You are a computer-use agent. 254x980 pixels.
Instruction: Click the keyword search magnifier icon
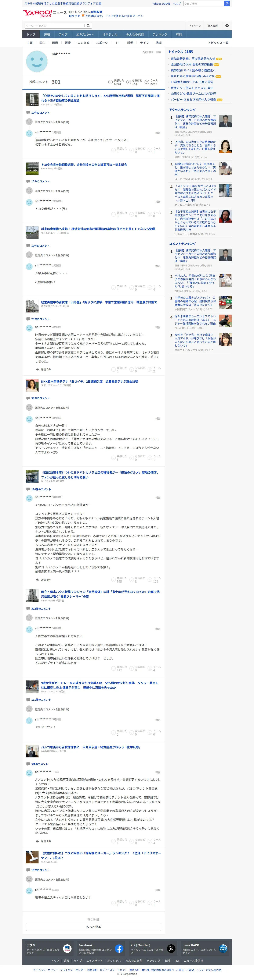88,26
